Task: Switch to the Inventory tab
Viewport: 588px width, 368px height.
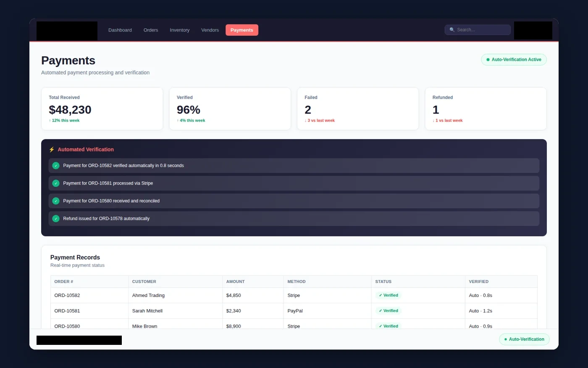Action: [179, 30]
